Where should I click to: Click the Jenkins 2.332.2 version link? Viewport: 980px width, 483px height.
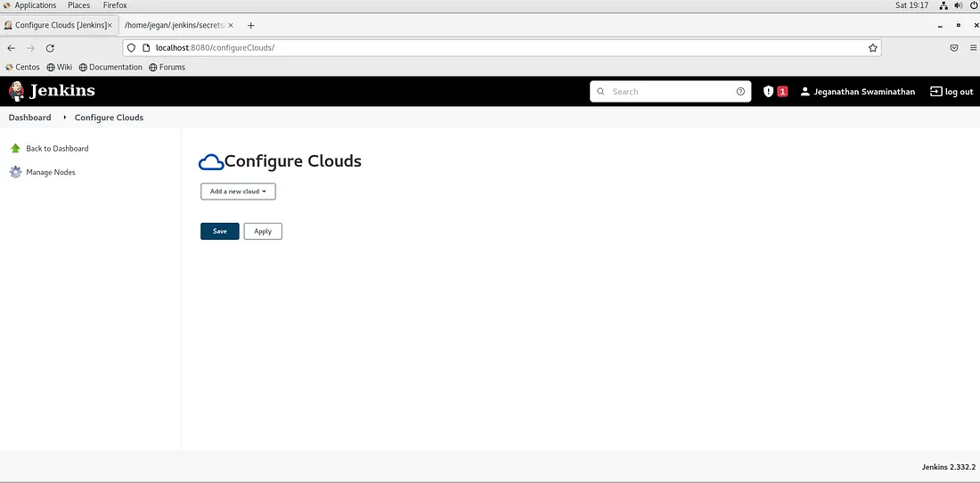[x=949, y=467]
